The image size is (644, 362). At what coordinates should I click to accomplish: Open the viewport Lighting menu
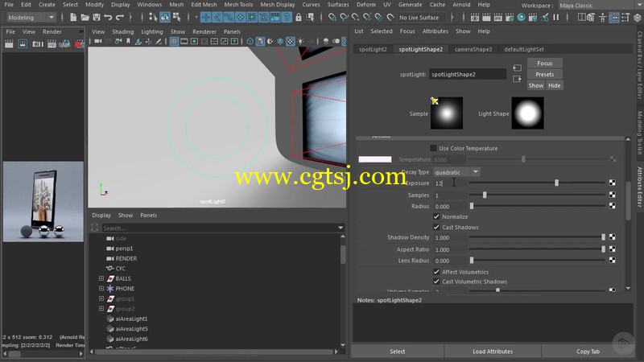pyautogui.click(x=152, y=31)
